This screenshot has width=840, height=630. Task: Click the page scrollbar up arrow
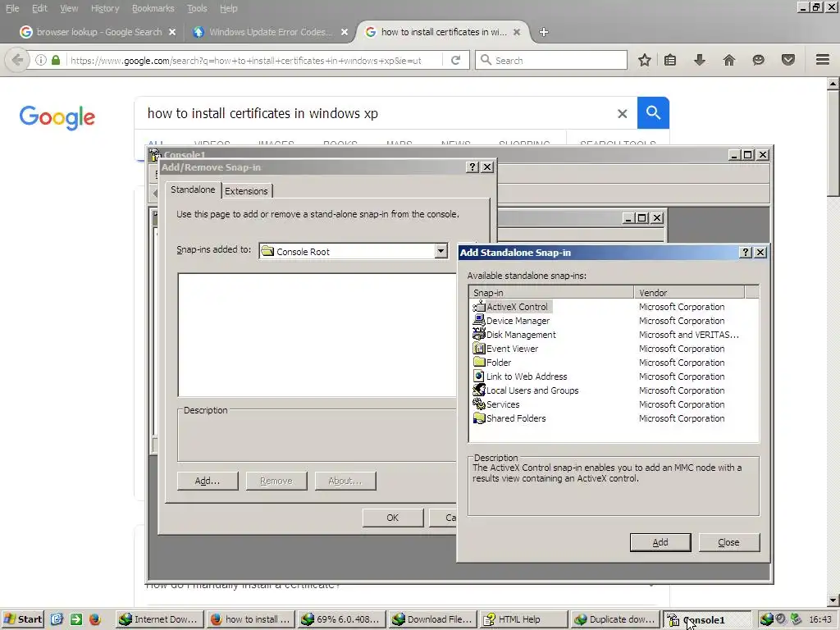[833, 84]
